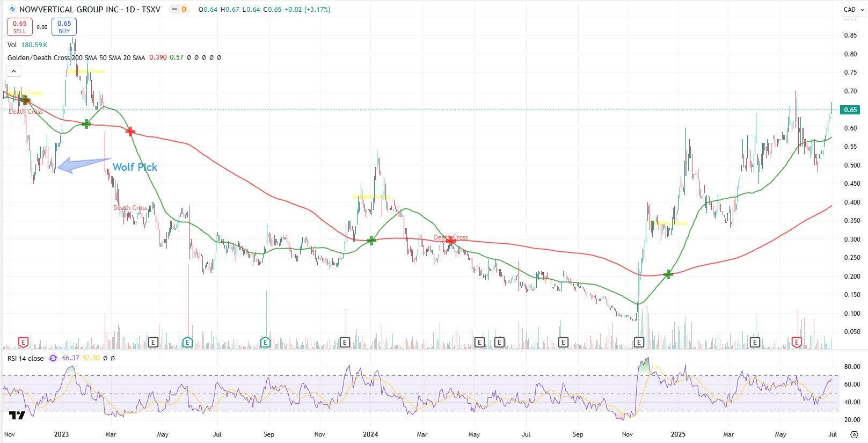Click the red E earnings marker near late May 2025
868x443 pixels.
797,342
